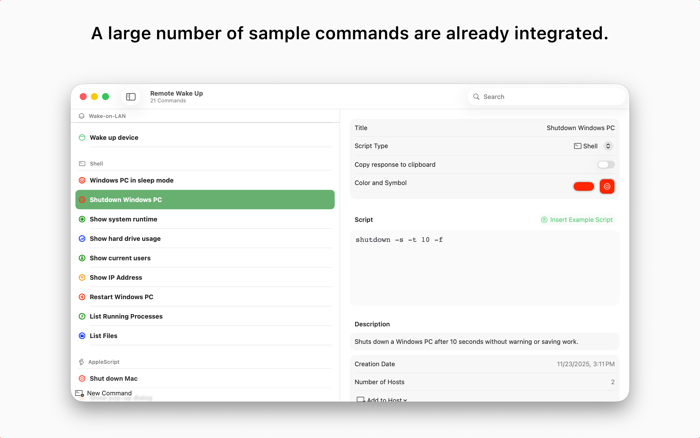Open the red symbol picker button

pyautogui.click(x=607, y=187)
